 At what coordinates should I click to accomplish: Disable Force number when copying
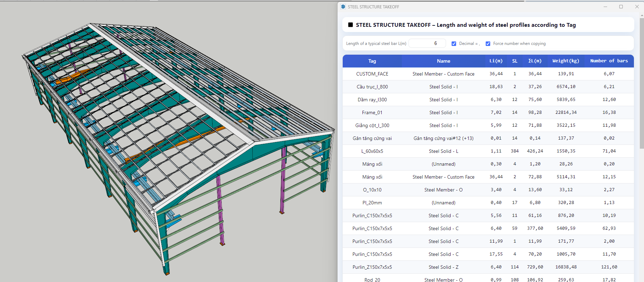pyautogui.click(x=488, y=44)
